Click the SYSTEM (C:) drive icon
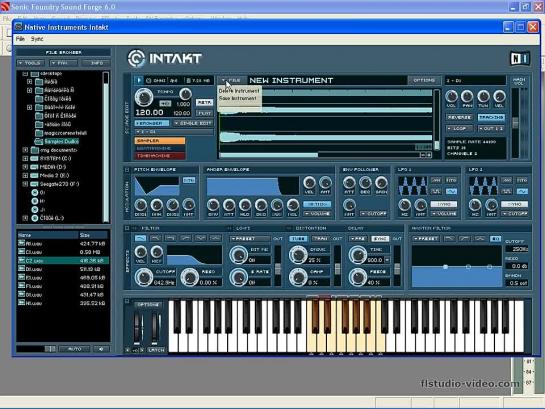Screen dimensions: 545x409 coord(34,158)
